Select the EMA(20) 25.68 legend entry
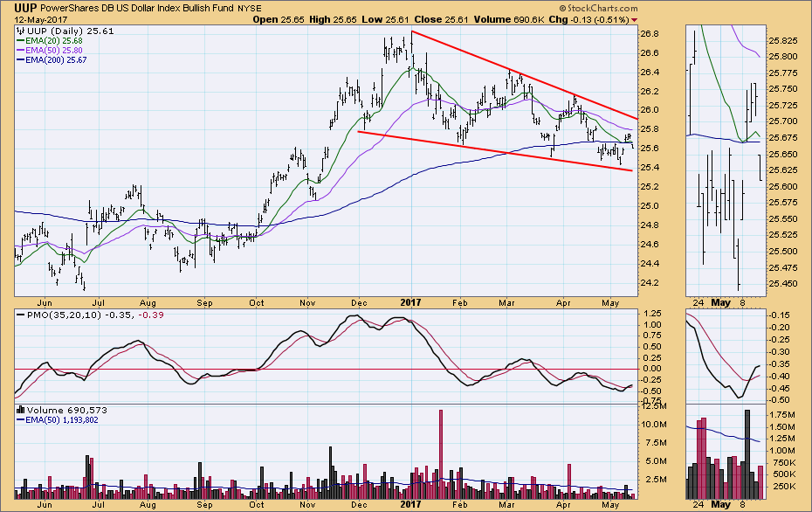This screenshot has height=512, width=812. point(50,41)
